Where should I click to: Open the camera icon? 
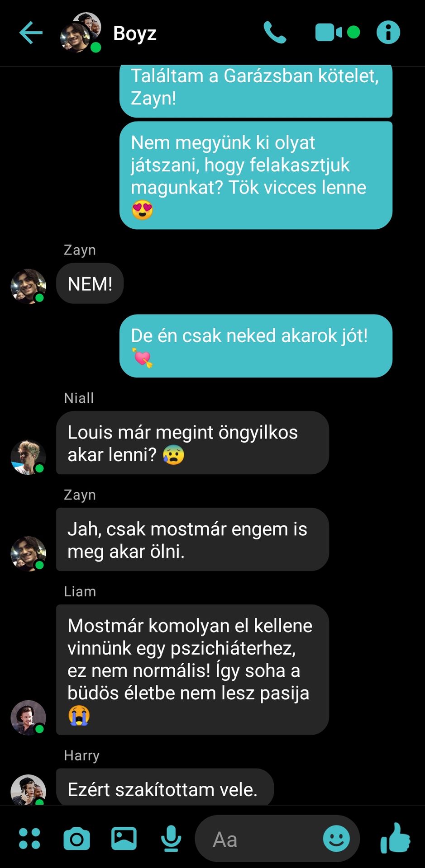coord(76,839)
